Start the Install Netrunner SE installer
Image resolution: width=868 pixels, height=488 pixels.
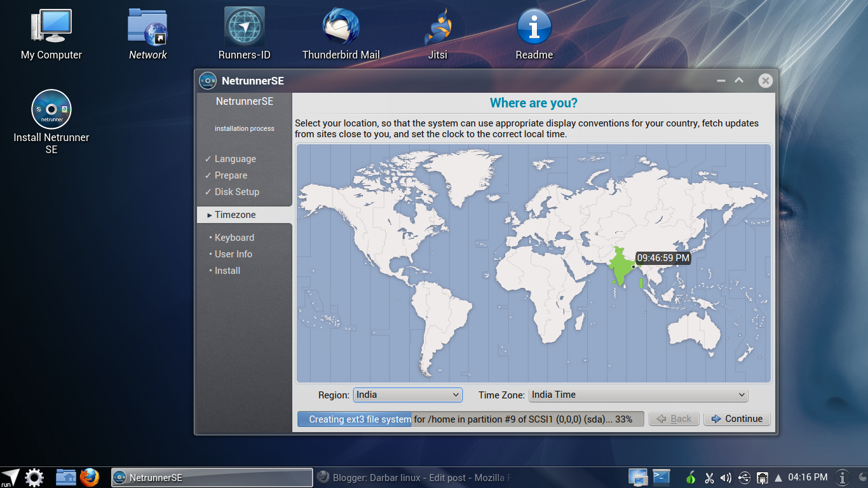point(51,109)
